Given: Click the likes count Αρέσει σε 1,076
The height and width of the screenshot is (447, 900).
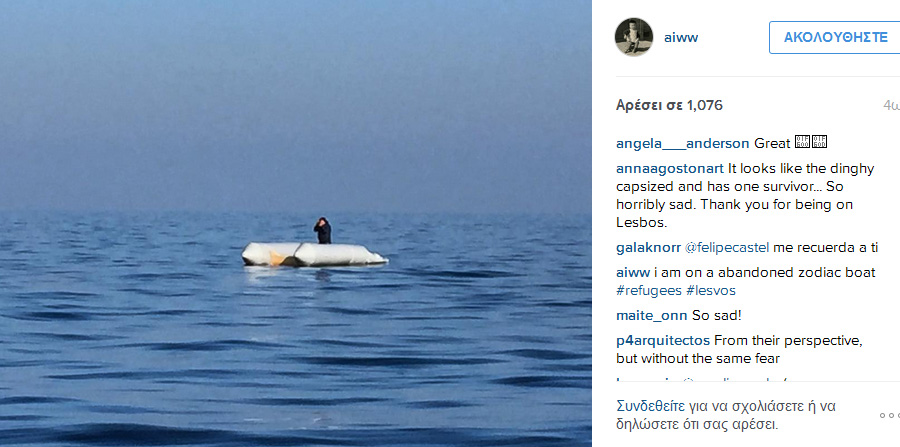Looking at the screenshot, I should pyautogui.click(x=669, y=105).
